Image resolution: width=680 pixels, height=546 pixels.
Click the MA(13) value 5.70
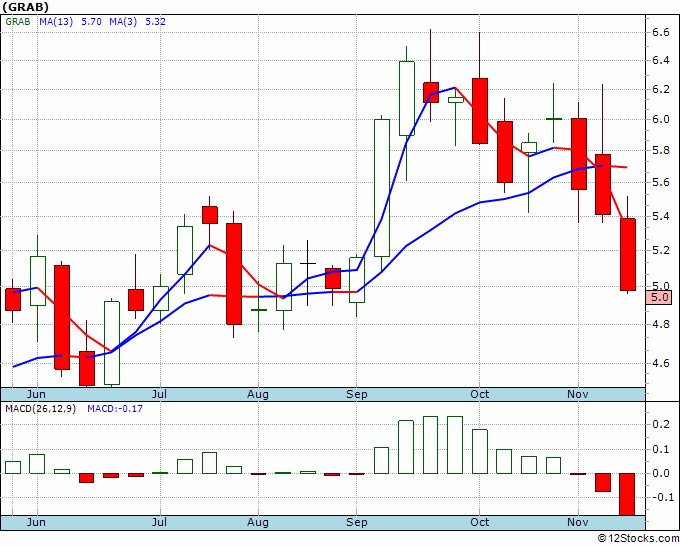pos(92,22)
